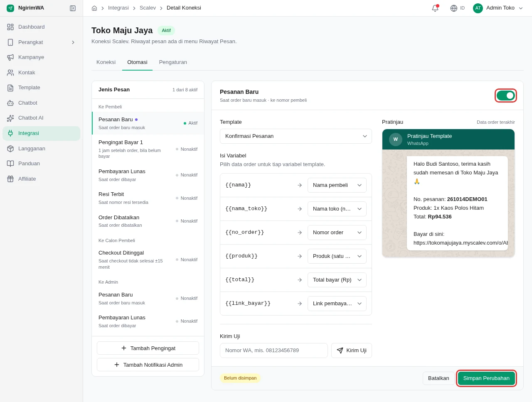Click the Batalkan button
The image size is (532, 402).
coord(438,378)
